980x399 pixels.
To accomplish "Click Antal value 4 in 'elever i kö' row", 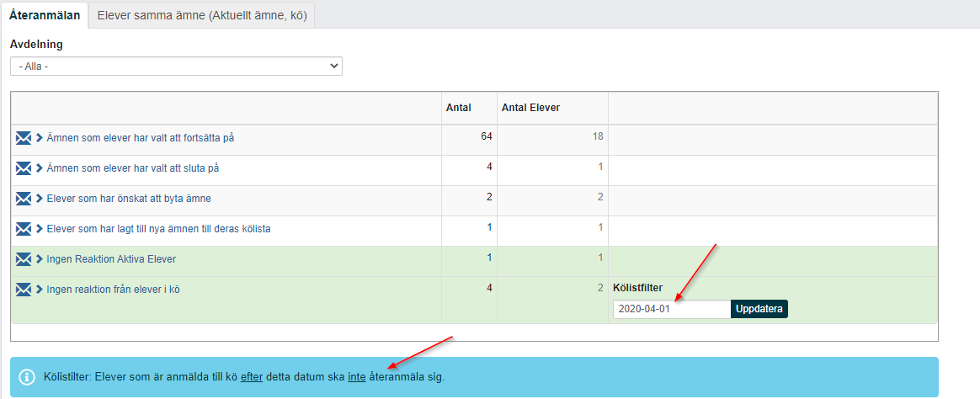I will tap(489, 288).
